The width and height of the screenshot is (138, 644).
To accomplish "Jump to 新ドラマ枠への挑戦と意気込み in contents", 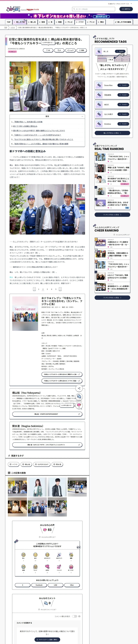I will [x=25, y=126].
